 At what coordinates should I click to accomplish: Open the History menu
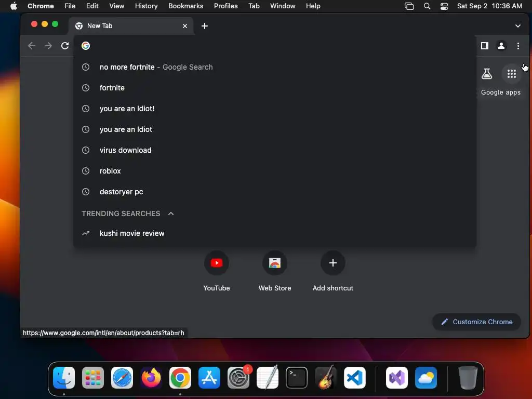[146, 6]
